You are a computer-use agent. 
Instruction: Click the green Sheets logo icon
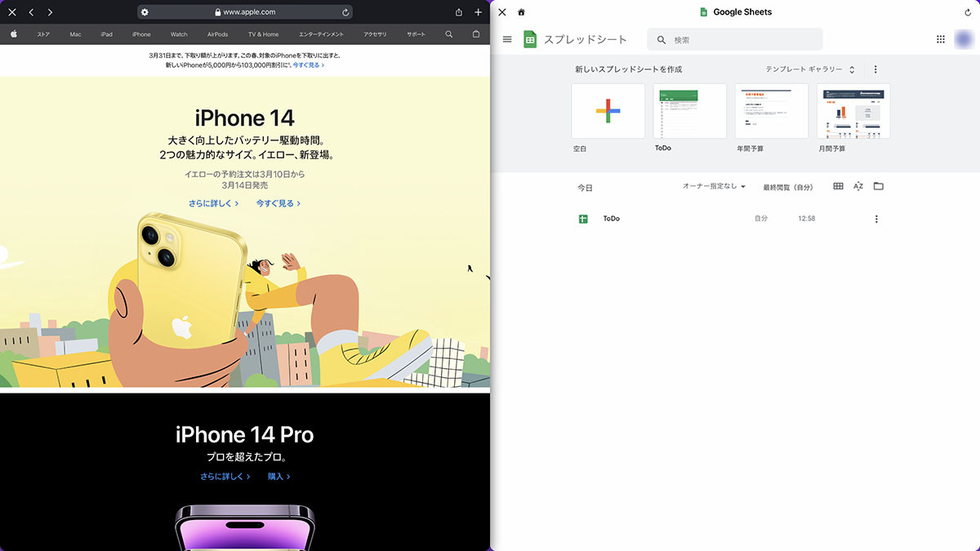pos(530,39)
